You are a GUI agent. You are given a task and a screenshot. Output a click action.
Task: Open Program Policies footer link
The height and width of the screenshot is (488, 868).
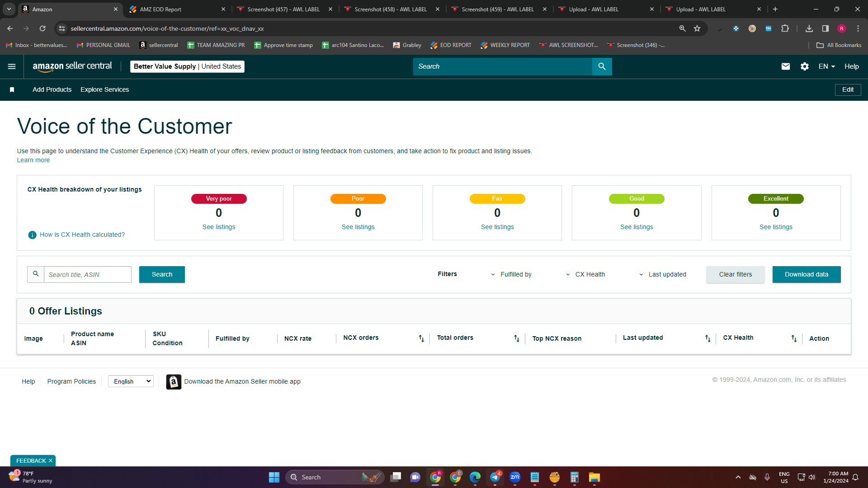pyautogui.click(x=71, y=382)
